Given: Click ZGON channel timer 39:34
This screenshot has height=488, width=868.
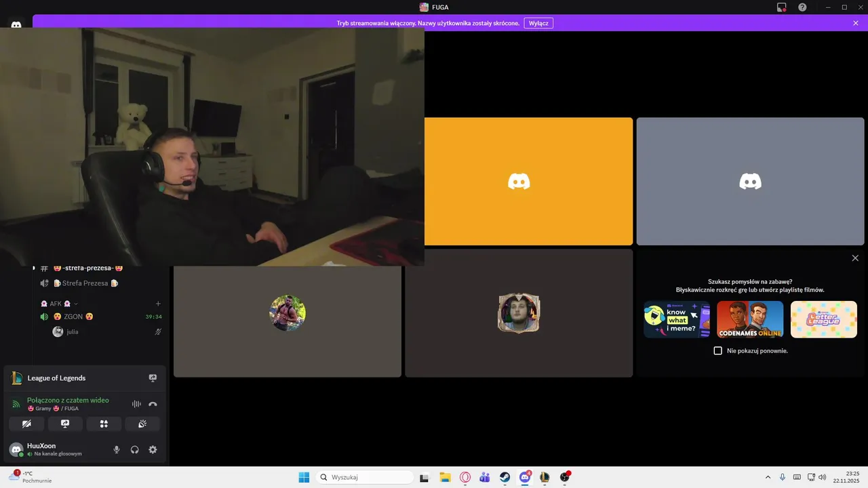Looking at the screenshot, I should pyautogui.click(x=153, y=317).
